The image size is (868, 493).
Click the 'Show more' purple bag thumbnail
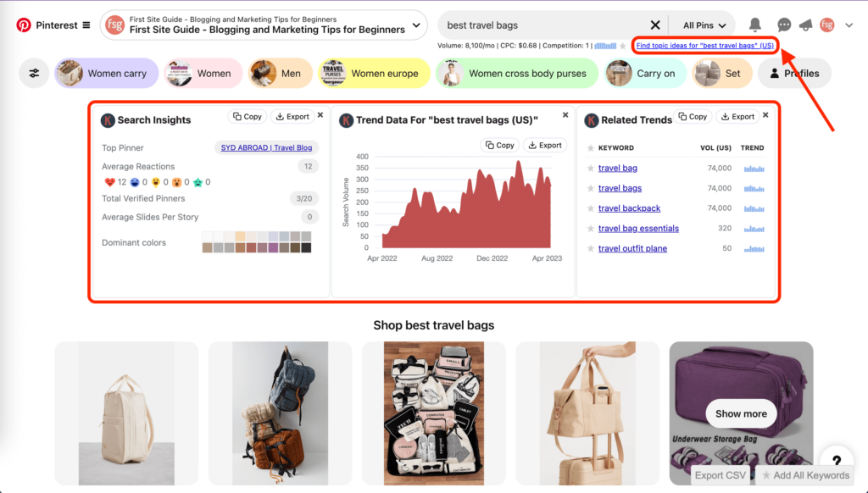[741, 413]
